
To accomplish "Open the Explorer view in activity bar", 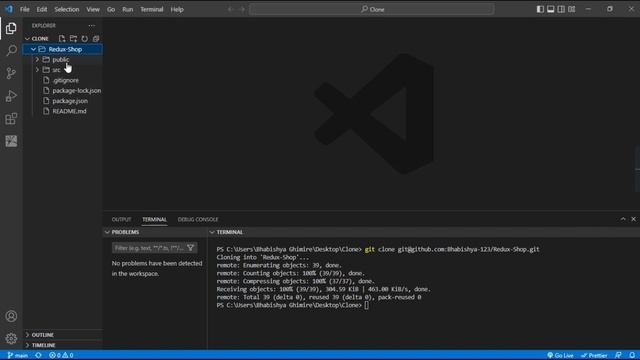I will tap(11, 28).
